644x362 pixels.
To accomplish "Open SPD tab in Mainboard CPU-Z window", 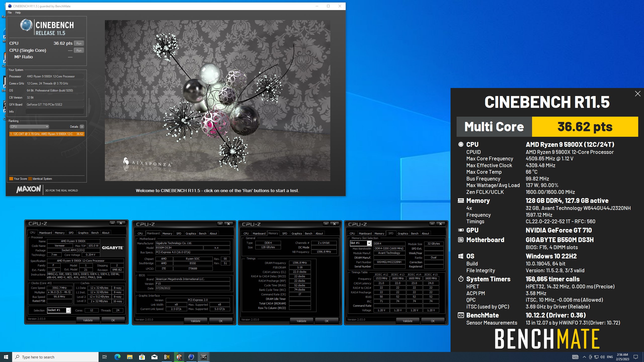I will click(x=179, y=234).
